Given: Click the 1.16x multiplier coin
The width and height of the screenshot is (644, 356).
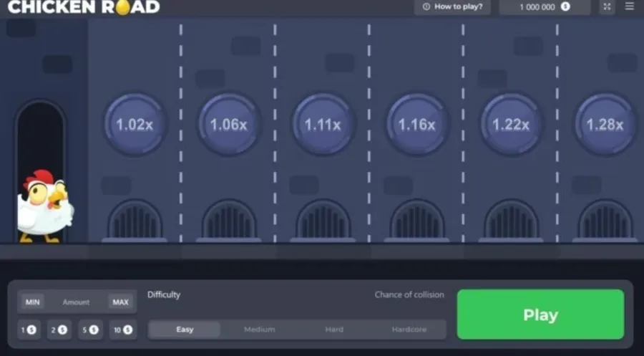Looking at the screenshot, I should pyautogui.click(x=417, y=124).
